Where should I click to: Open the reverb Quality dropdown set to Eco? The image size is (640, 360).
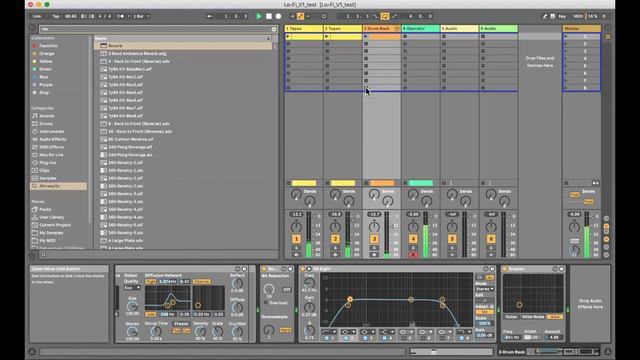tap(132, 288)
